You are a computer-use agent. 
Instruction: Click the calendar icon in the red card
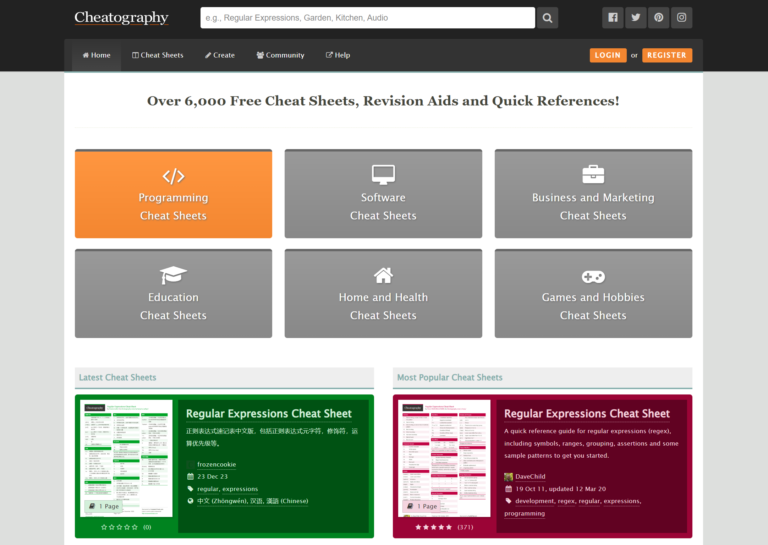508,489
